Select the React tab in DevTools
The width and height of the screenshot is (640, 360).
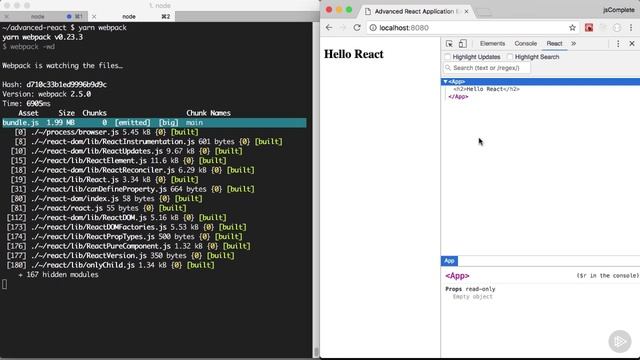tap(554, 43)
